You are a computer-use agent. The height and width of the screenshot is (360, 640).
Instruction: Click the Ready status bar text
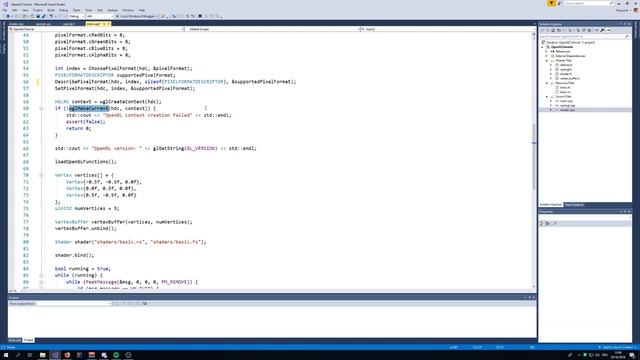pyautogui.click(x=11, y=347)
